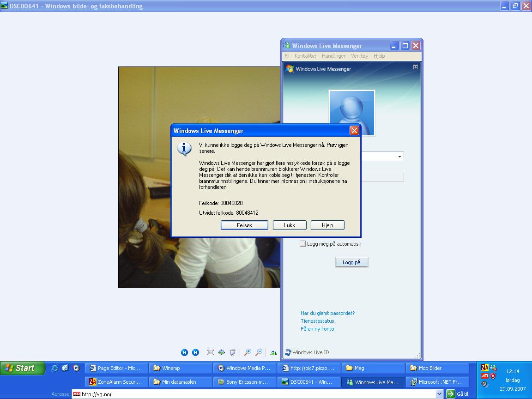Click the Start button
This screenshot has height=399, width=532.
[22, 368]
